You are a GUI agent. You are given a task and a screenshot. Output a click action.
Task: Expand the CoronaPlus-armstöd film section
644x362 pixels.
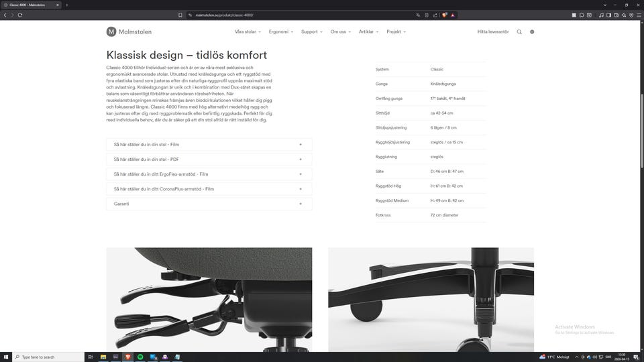(209, 189)
